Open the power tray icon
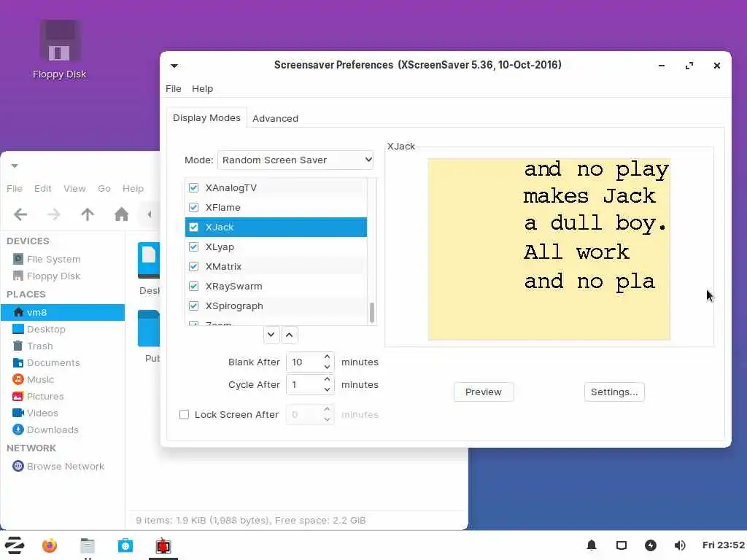 click(x=650, y=545)
